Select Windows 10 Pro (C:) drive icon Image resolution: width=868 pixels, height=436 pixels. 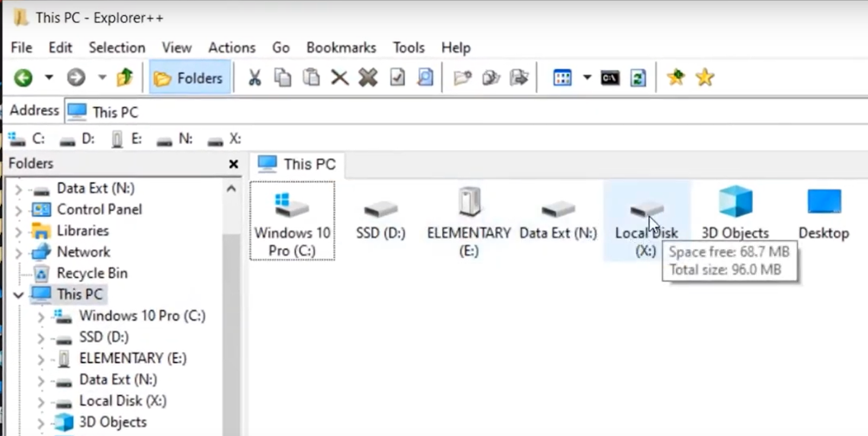pyautogui.click(x=292, y=221)
